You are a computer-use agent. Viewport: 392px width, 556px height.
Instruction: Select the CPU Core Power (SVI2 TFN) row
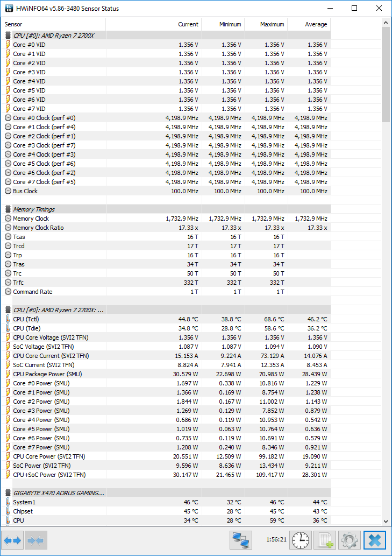(166, 456)
